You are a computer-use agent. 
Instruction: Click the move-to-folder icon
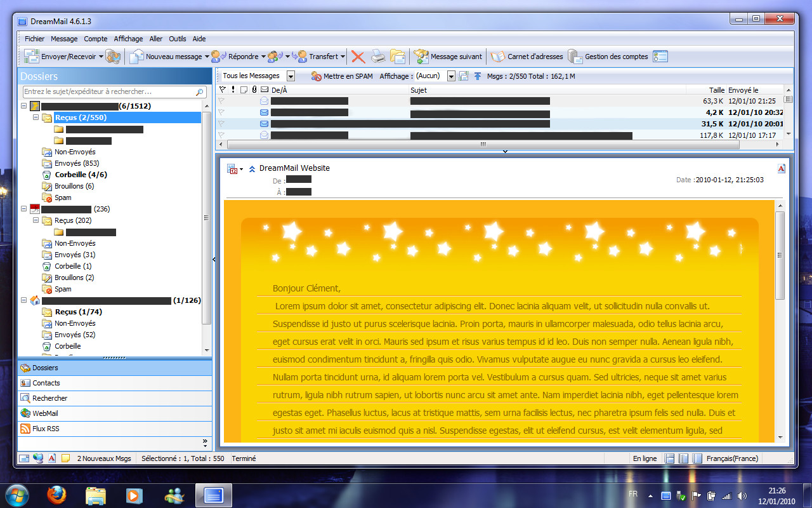[x=398, y=57]
